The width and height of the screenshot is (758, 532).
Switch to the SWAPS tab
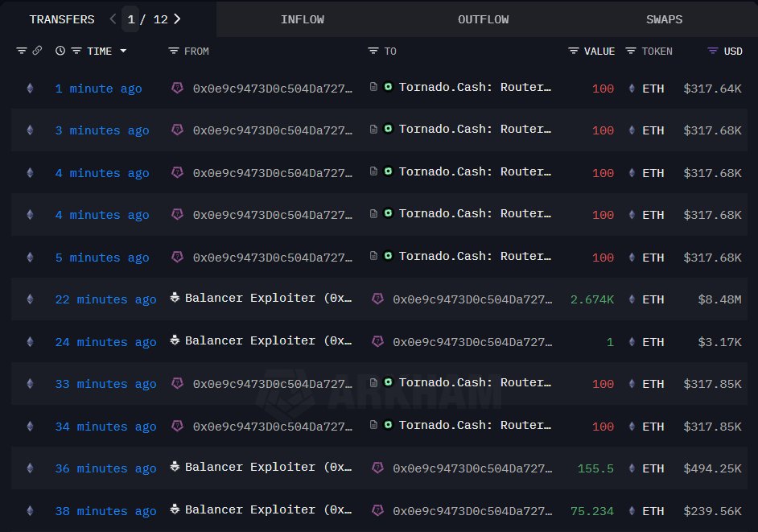click(x=664, y=19)
